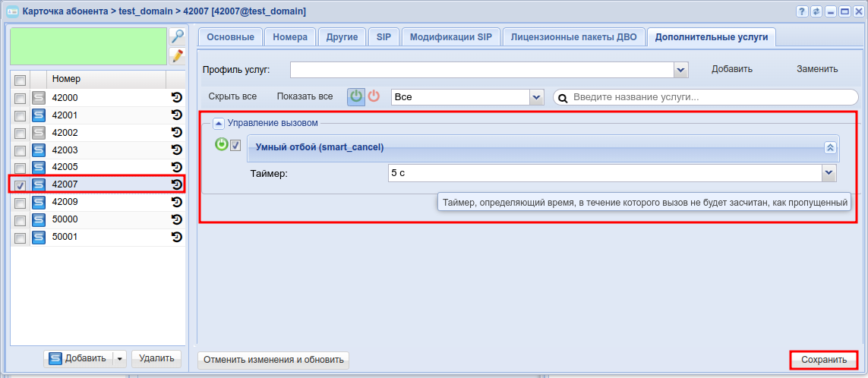This screenshot has width=868, height=378.
Task: Click Добавить next to service profile
Action: tap(732, 69)
